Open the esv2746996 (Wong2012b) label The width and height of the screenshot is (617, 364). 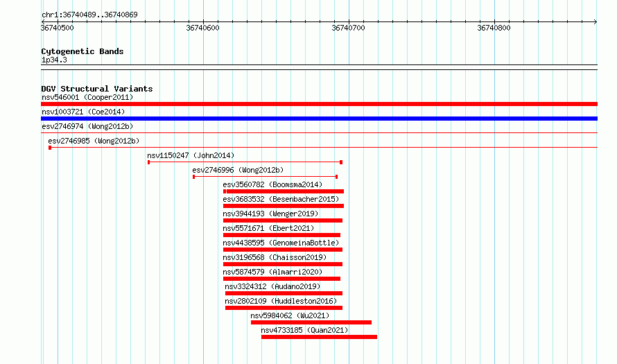click(238, 170)
